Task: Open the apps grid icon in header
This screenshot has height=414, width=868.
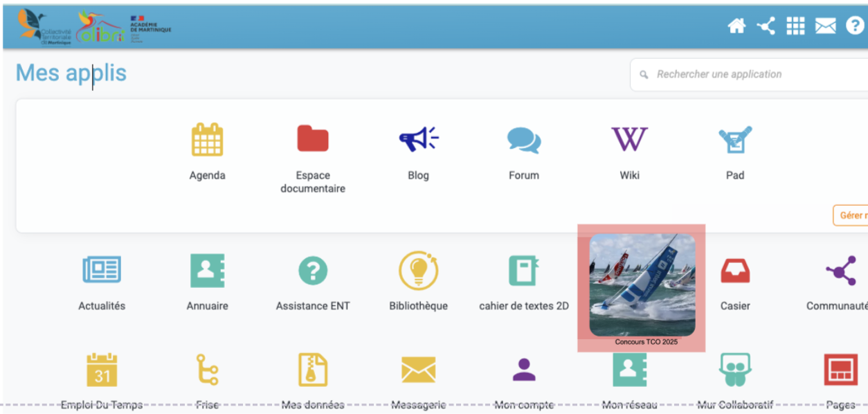Action: point(795,26)
